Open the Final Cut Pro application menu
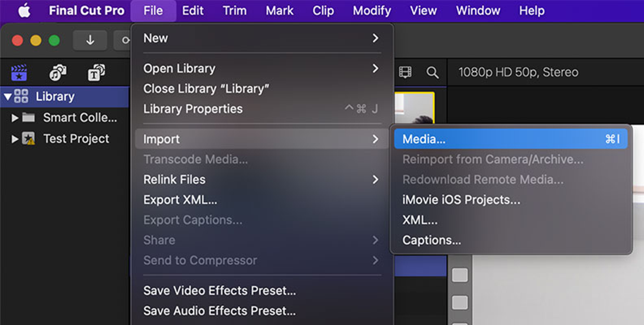 (87, 11)
